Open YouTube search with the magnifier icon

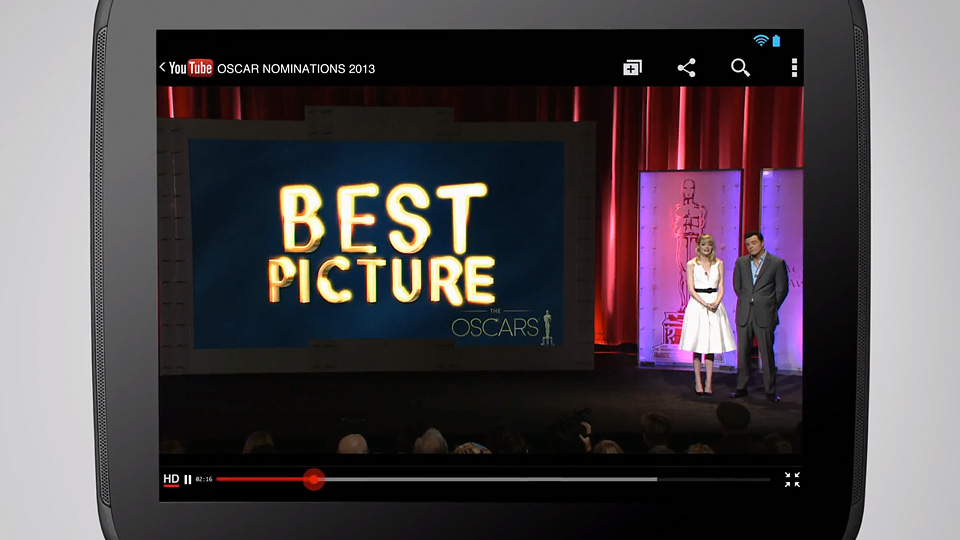pyautogui.click(x=740, y=68)
